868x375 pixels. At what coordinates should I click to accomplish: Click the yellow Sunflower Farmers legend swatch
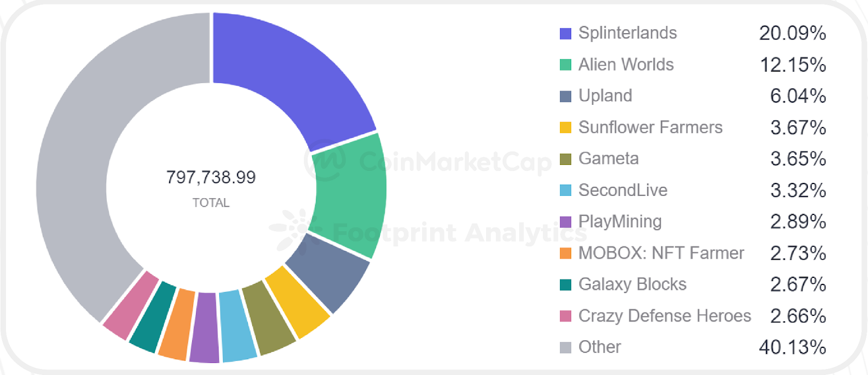(x=565, y=128)
